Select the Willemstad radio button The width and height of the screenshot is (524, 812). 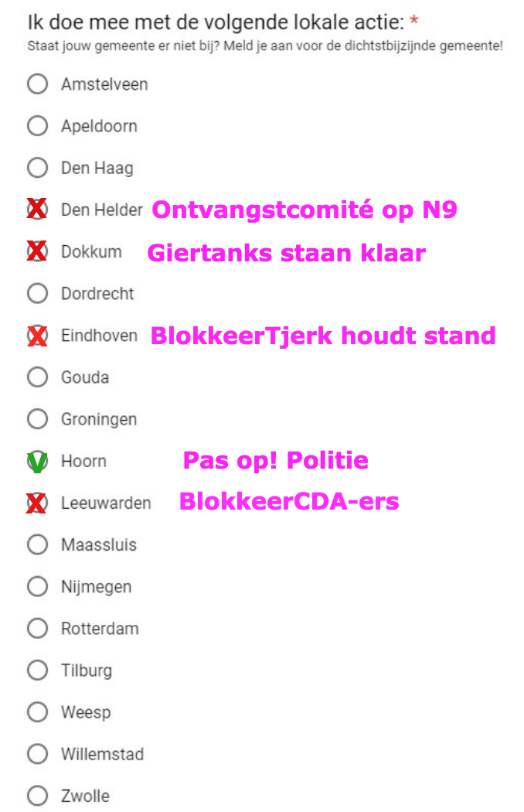37,753
